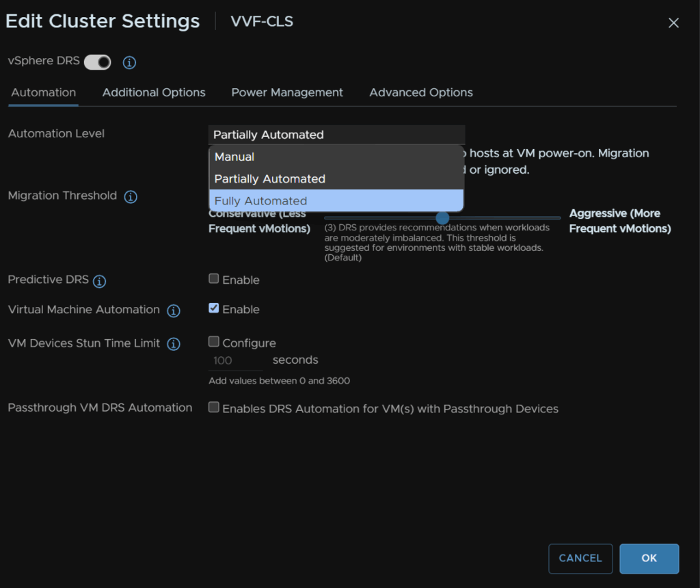Viewport: 700px width, 588px height.
Task: View Virtual Machine Automation info icon
Action: pos(174,310)
